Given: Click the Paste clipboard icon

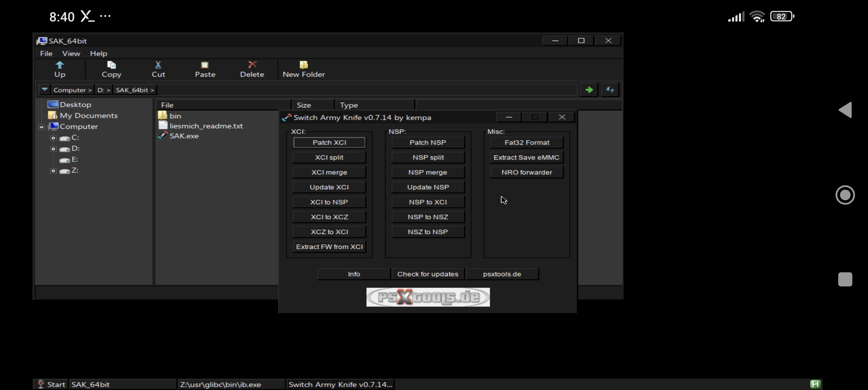Looking at the screenshot, I should pyautogui.click(x=205, y=65).
